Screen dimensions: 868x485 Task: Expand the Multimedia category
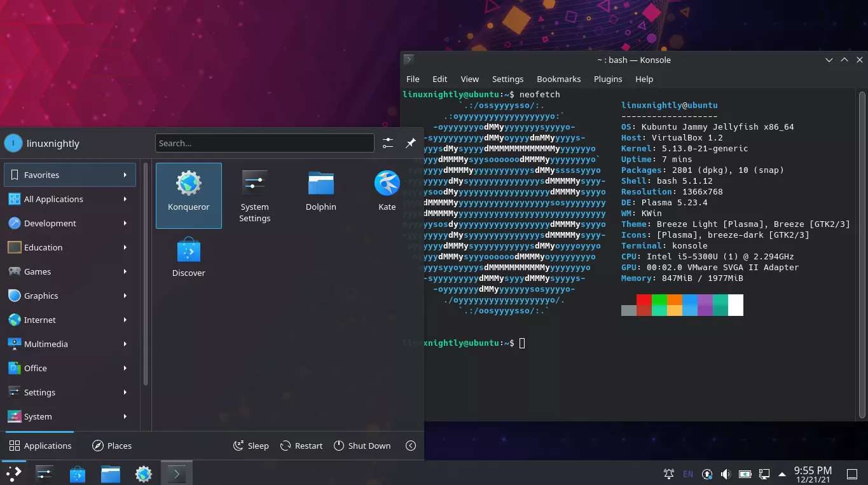pos(70,344)
